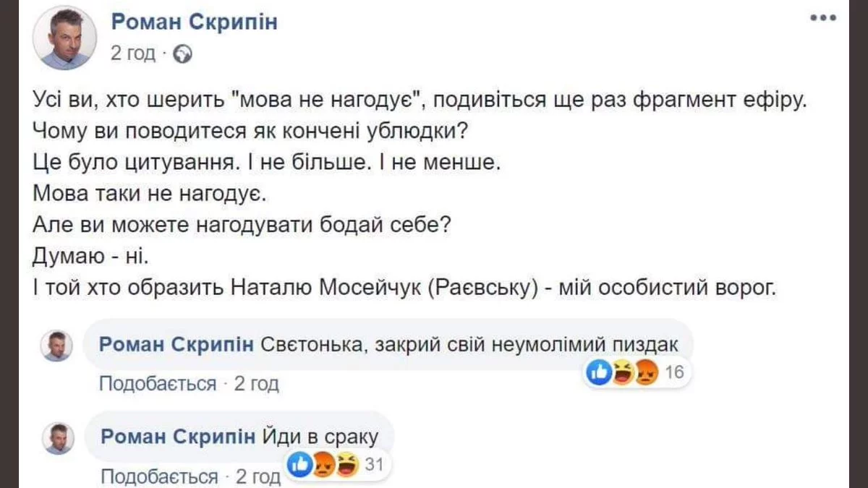Image resolution: width=868 pixels, height=488 pixels.
Task: Click angry reaction icon on first comment
Action: (644, 373)
